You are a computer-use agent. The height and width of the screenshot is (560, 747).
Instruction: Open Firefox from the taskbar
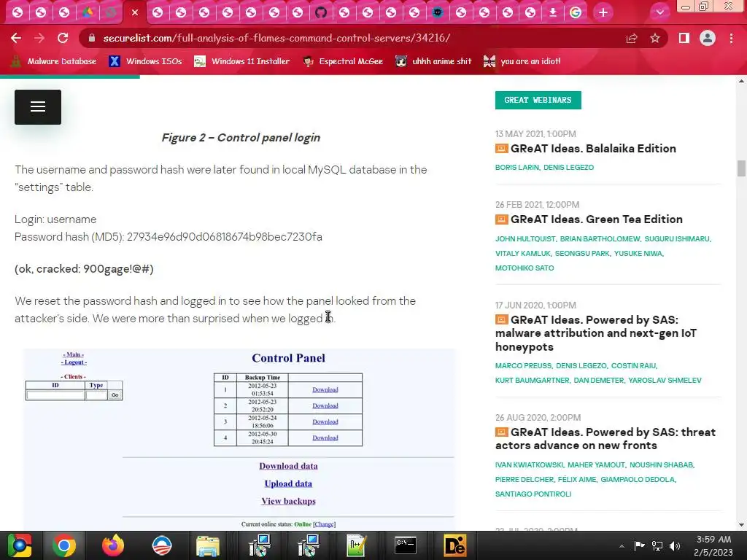pyautogui.click(x=113, y=545)
